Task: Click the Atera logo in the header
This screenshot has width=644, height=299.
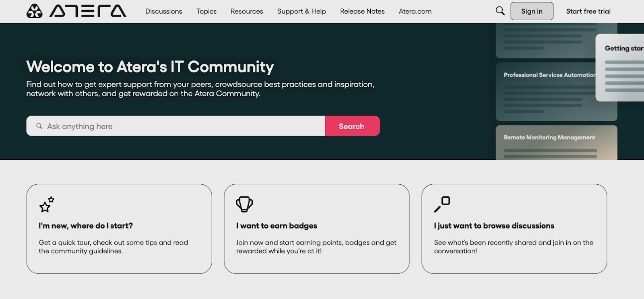Action: (x=76, y=11)
